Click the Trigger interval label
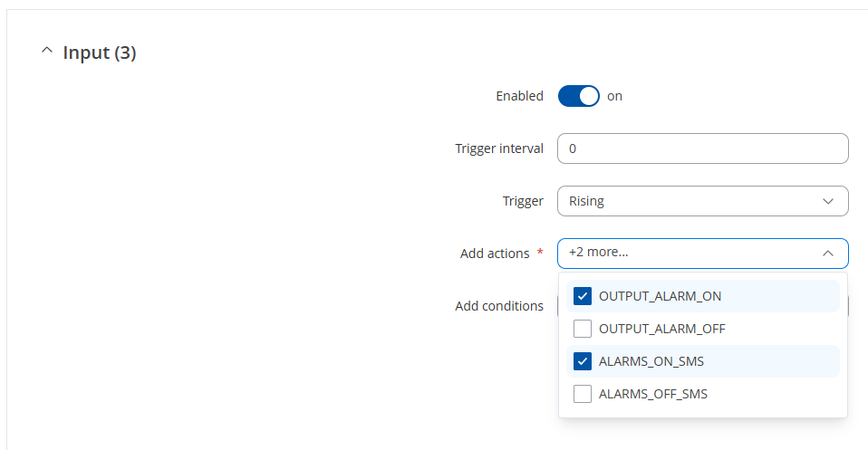Viewport: 868px width, 450px height. (x=499, y=148)
